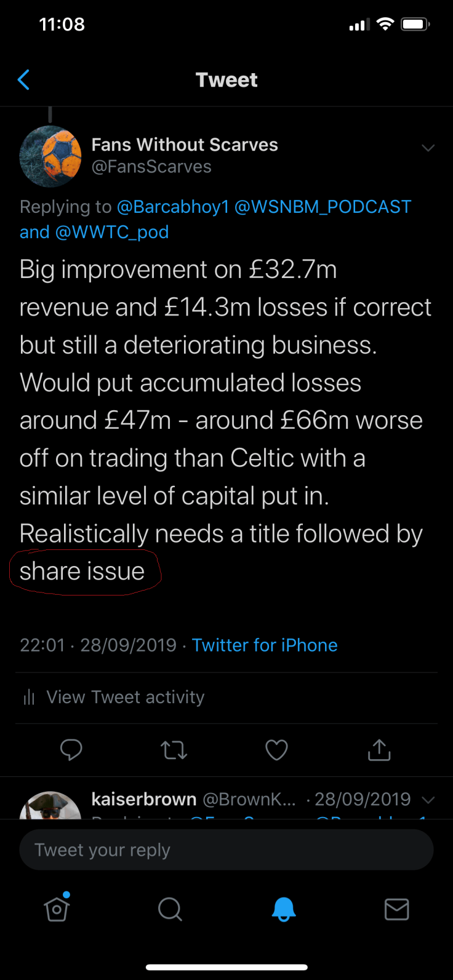Open Notifications bell tab

[284, 909]
